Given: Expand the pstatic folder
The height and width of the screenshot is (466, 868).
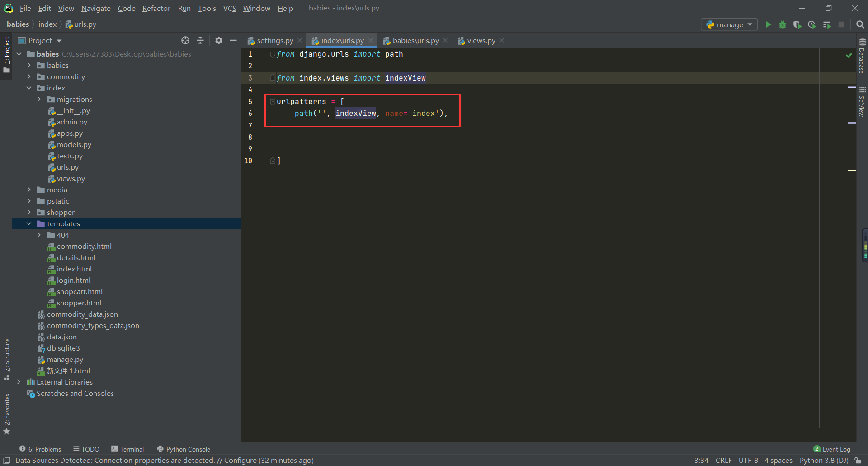Looking at the screenshot, I should [x=29, y=201].
